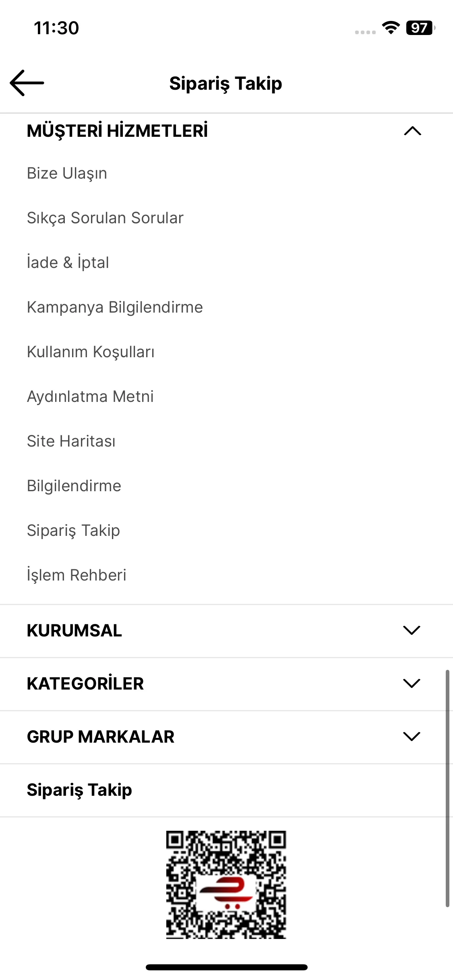Viewport: 453px width, 980px height.
Task: Open the Bilgilendirme link
Action: 74,486
